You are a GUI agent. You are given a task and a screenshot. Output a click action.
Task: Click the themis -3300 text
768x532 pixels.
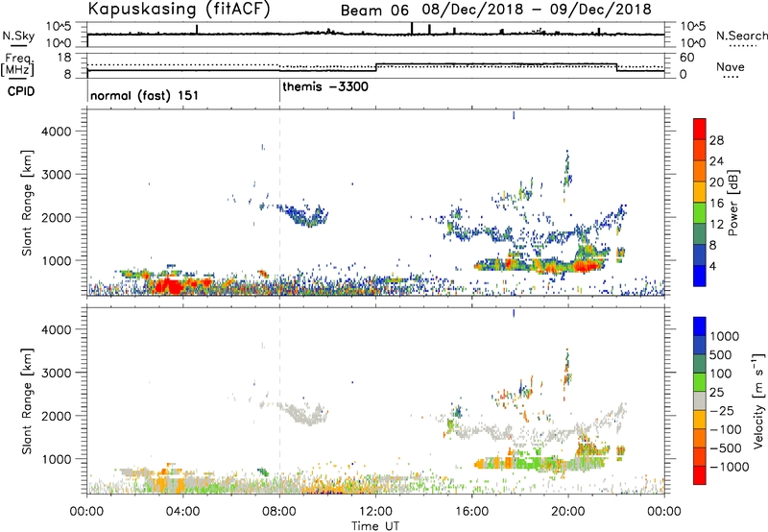coord(325,86)
